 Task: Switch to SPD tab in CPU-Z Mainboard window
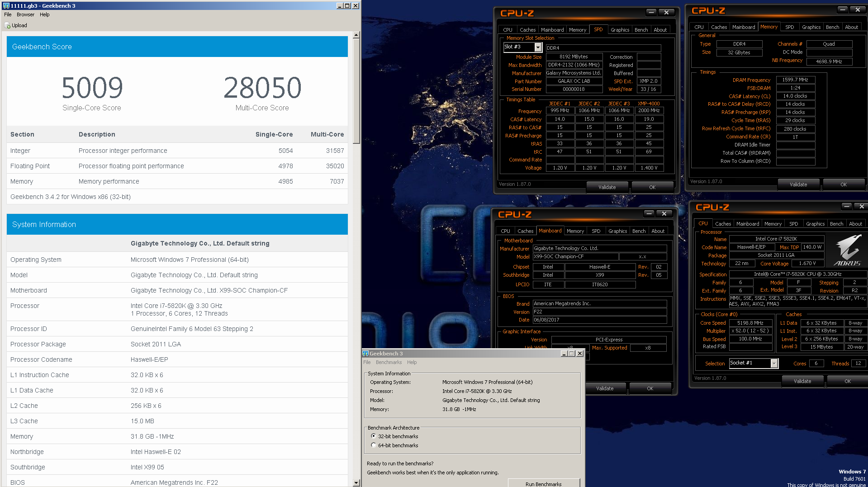pyautogui.click(x=596, y=231)
